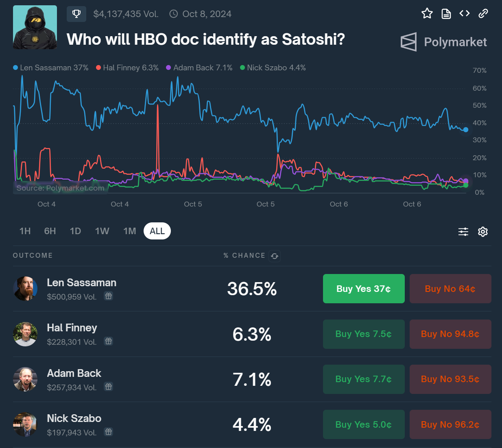Click gift icon under Len Sassaman
The image size is (502, 448).
[108, 296]
